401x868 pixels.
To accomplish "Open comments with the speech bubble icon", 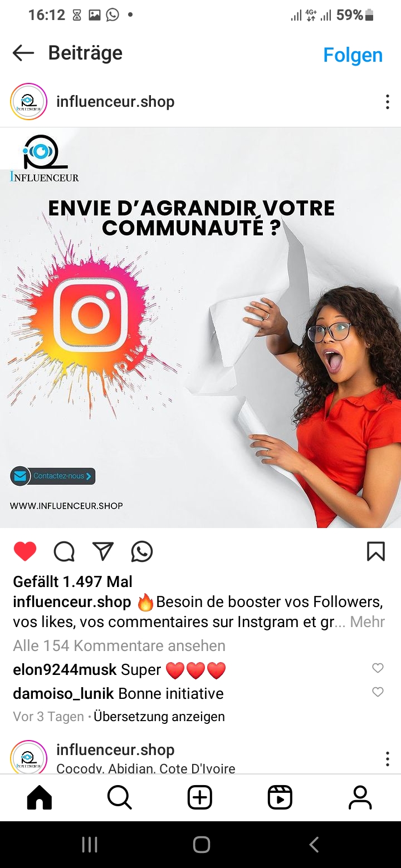I will (x=64, y=551).
